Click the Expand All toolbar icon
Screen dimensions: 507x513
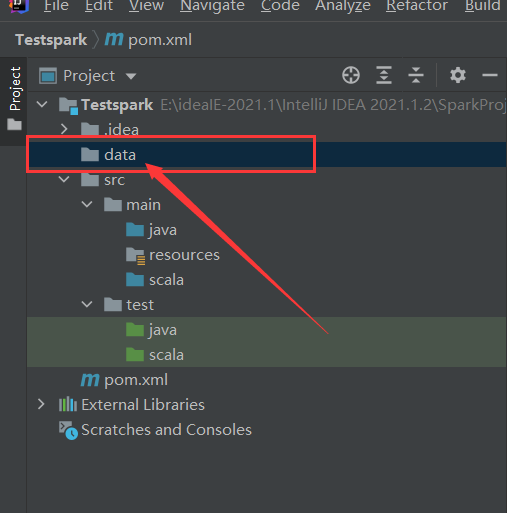[x=384, y=75]
